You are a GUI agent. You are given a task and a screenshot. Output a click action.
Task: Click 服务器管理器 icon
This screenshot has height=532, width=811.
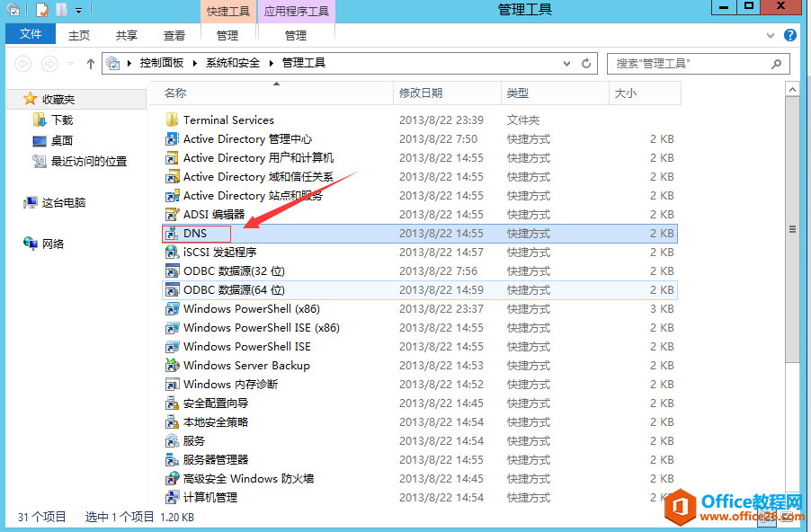[172, 459]
